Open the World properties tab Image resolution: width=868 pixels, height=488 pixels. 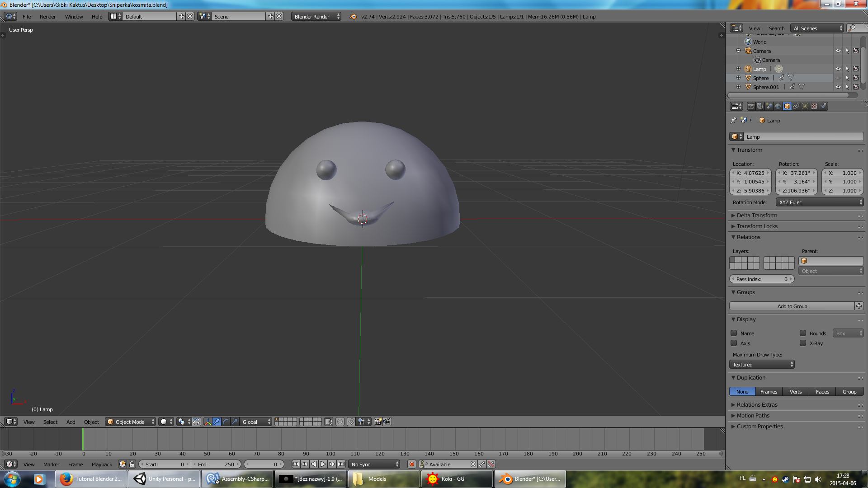click(778, 106)
